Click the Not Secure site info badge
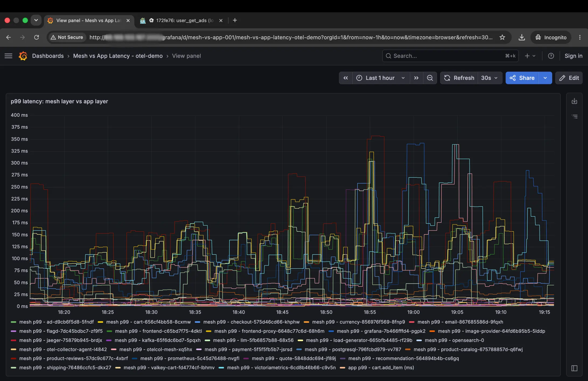The image size is (588, 381). [67, 37]
